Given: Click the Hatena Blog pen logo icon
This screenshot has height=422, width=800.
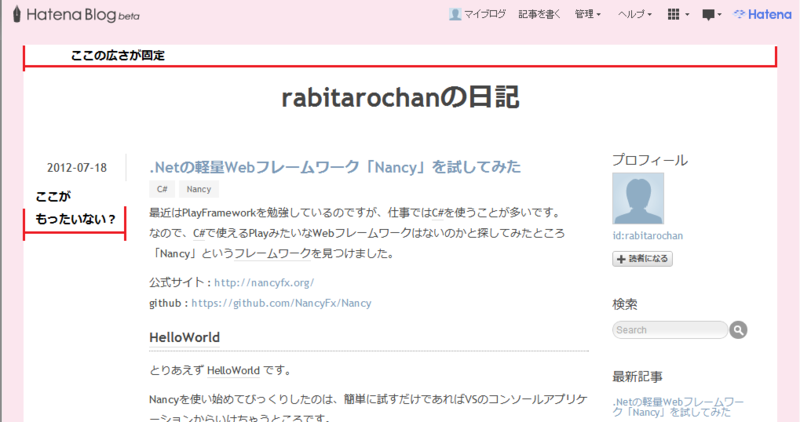Looking at the screenshot, I should (x=17, y=14).
